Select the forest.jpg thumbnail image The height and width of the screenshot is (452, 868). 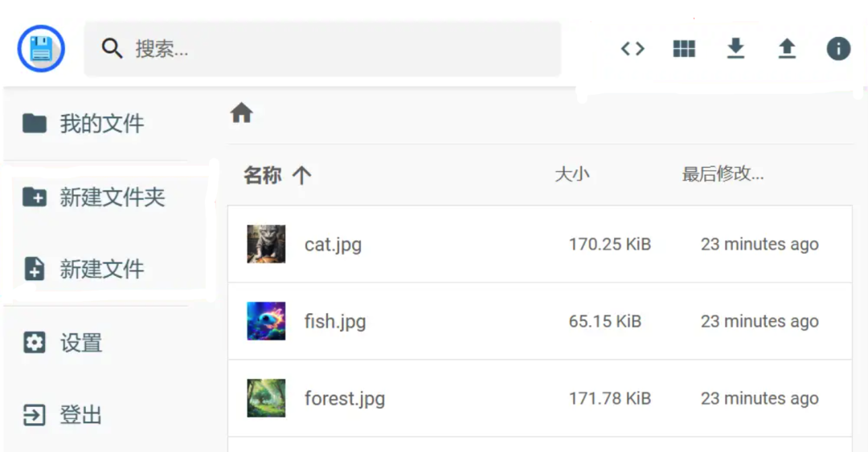tap(266, 398)
